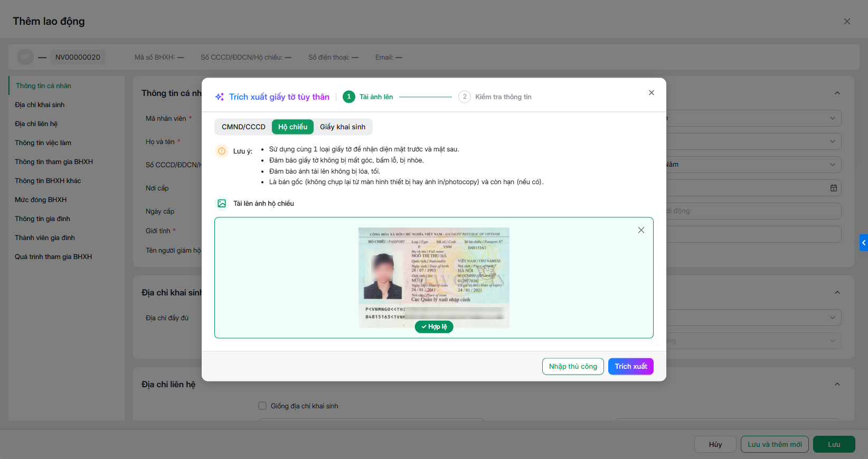The height and width of the screenshot is (459, 868).
Task: Click the Hủy button
Action: [x=715, y=444]
